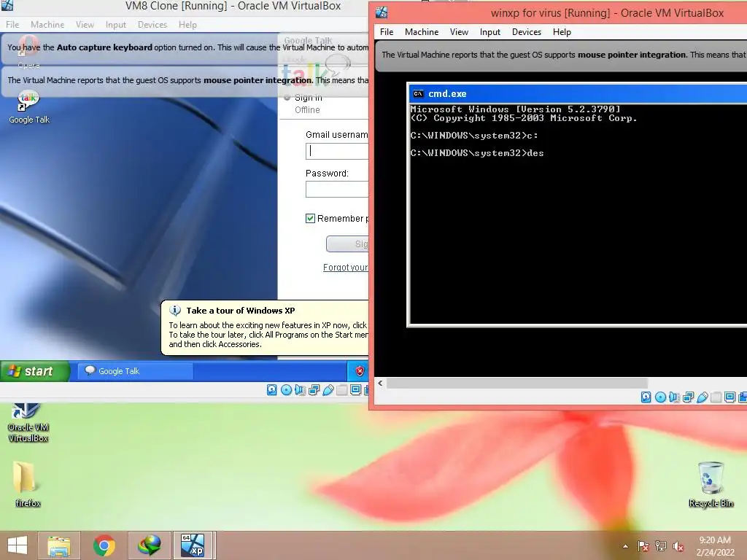Screen dimensions: 747x560
Task: Click cmd.exe window title bar
Action: click(578, 94)
